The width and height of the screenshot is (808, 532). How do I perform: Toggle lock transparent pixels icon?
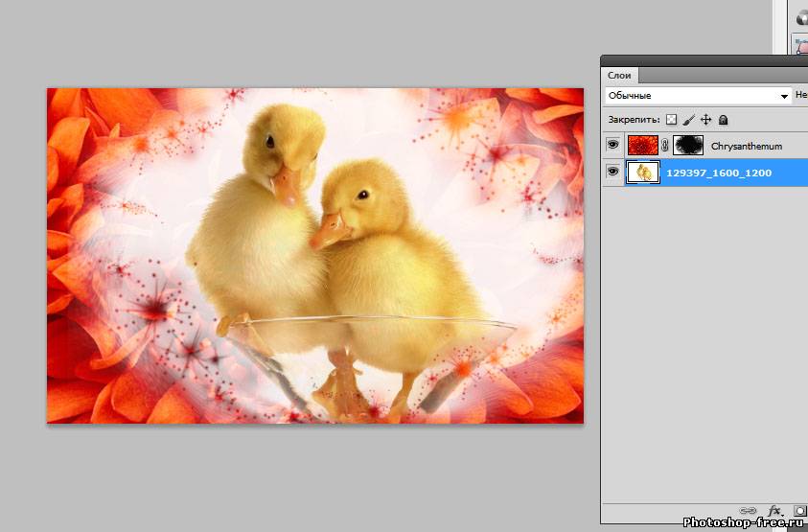click(x=671, y=120)
